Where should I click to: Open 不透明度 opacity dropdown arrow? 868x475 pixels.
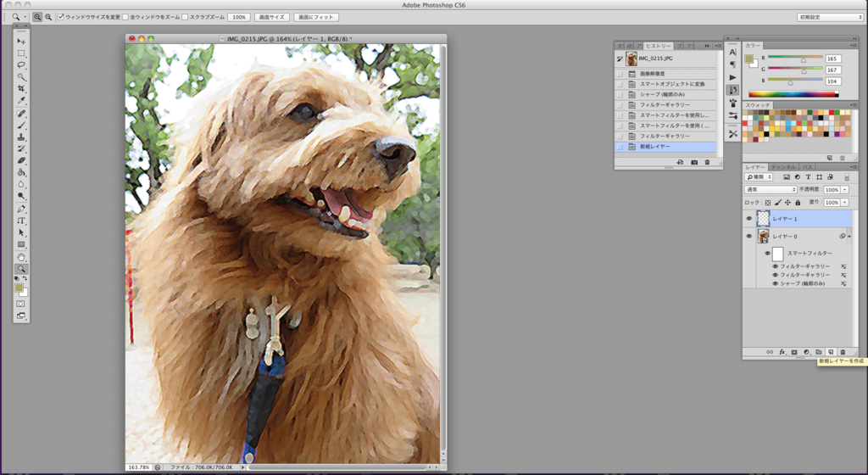coord(845,189)
